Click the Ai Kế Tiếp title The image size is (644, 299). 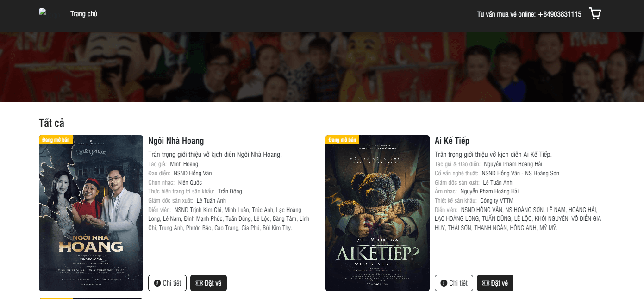452,141
